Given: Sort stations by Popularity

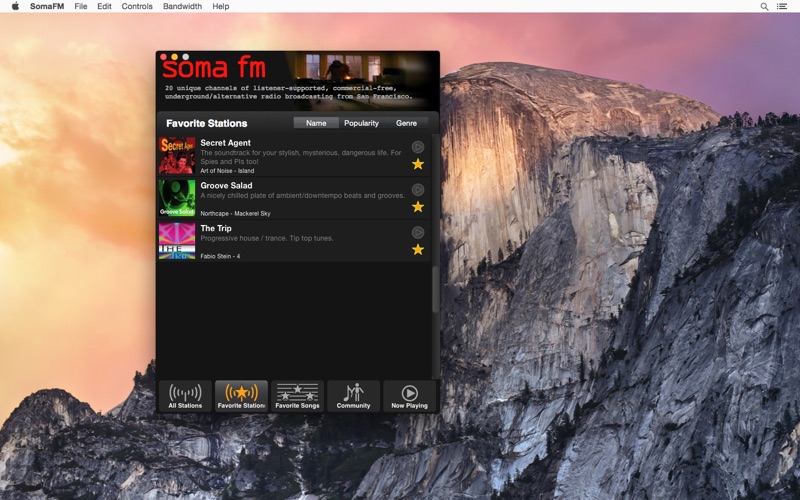Looking at the screenshot, I should (361, 123).
